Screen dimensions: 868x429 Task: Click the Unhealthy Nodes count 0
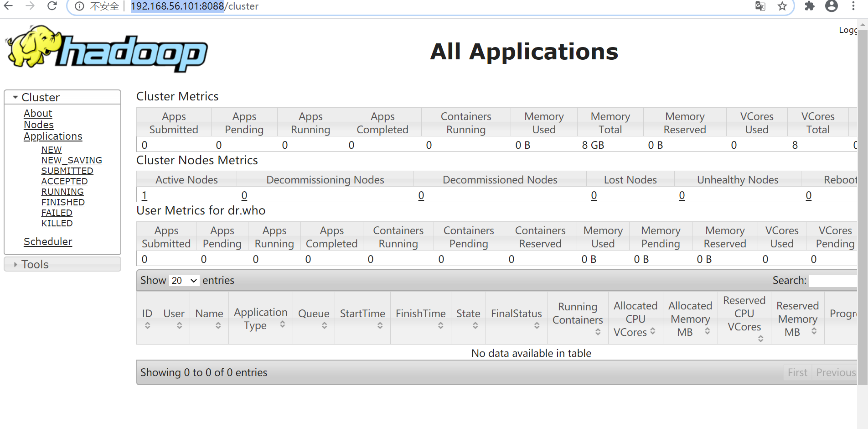pyautogui.click(x=682, y=195)
